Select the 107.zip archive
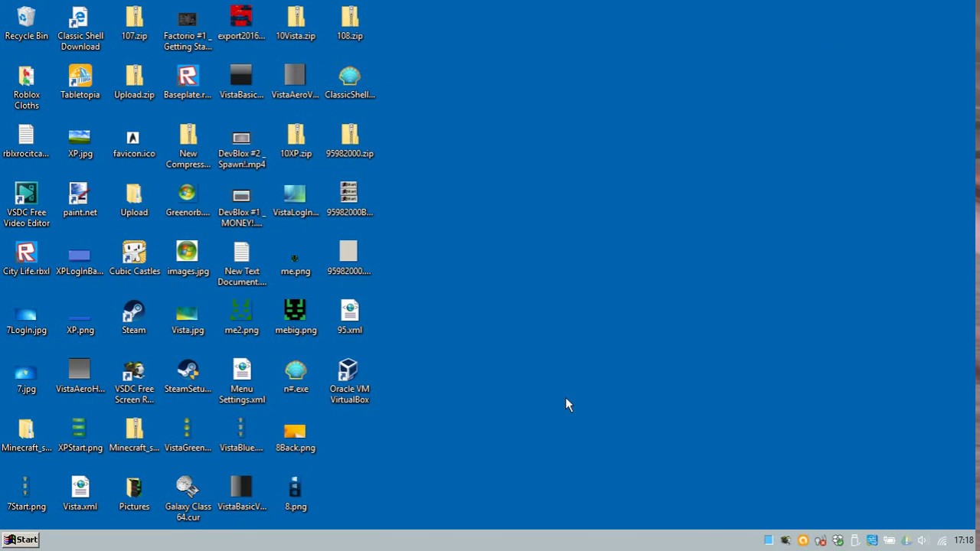 [x=134, y=19]
